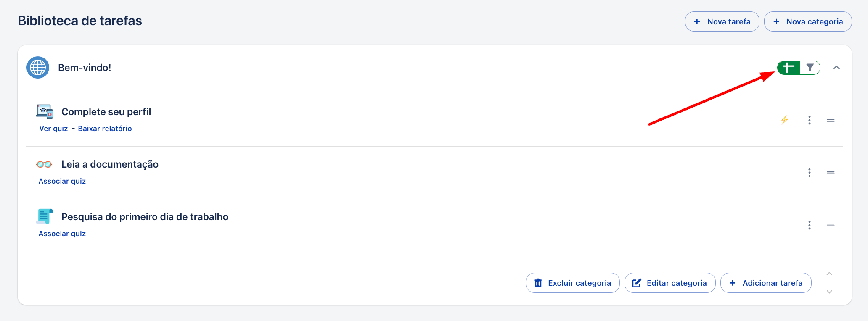Open options menu for Pesquisa do primeiro dia
The width and height of the screenshot is (868, 321).
[x=810, y=225]
